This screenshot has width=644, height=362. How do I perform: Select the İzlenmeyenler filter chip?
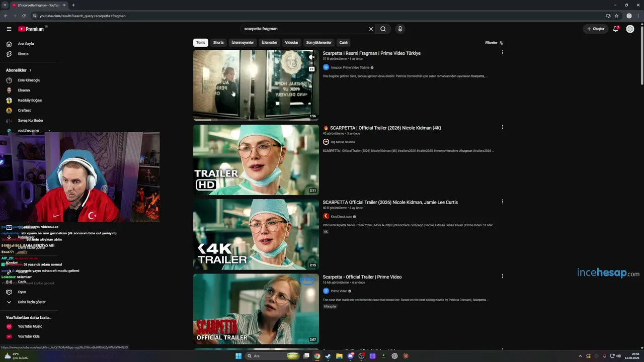(x=243, y=43)
